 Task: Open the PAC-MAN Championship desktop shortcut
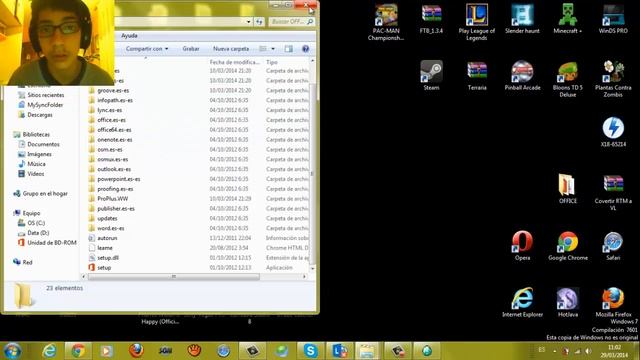386,23
